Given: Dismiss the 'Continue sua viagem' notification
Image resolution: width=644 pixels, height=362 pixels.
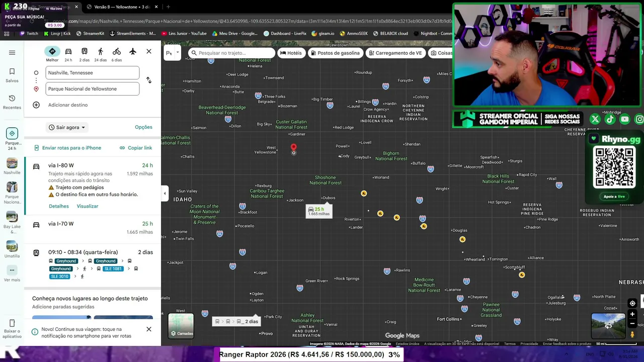Looking at the screenshot, I should point(149,329).
